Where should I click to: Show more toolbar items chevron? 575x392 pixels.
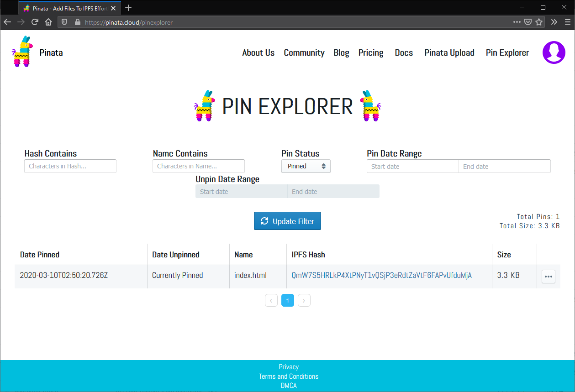554,22
